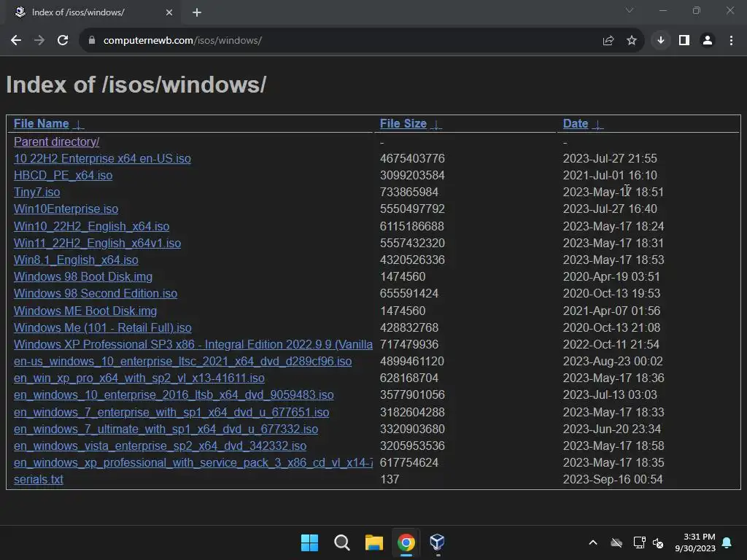The height and width of the screenshot is (560, 747).
Task: Download Windows 98 Second Edition.iso
Action: tap(96, 293)
